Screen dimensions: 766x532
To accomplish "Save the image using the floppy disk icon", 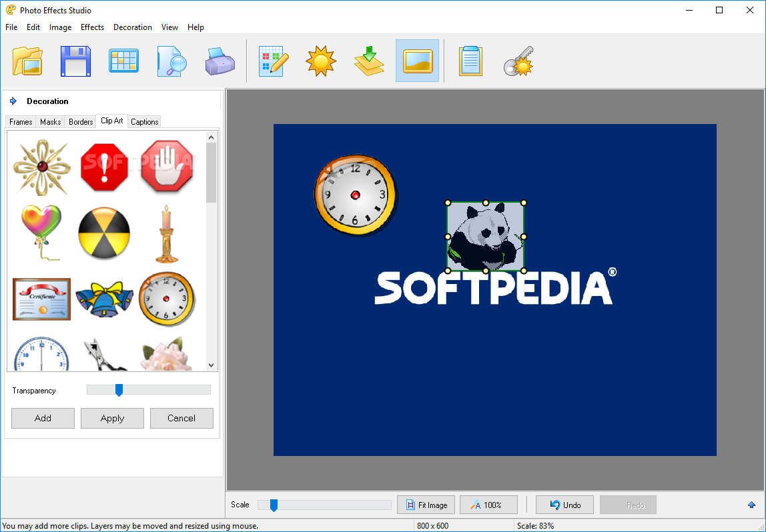I will pyautogui.click(x=75, y=61).
